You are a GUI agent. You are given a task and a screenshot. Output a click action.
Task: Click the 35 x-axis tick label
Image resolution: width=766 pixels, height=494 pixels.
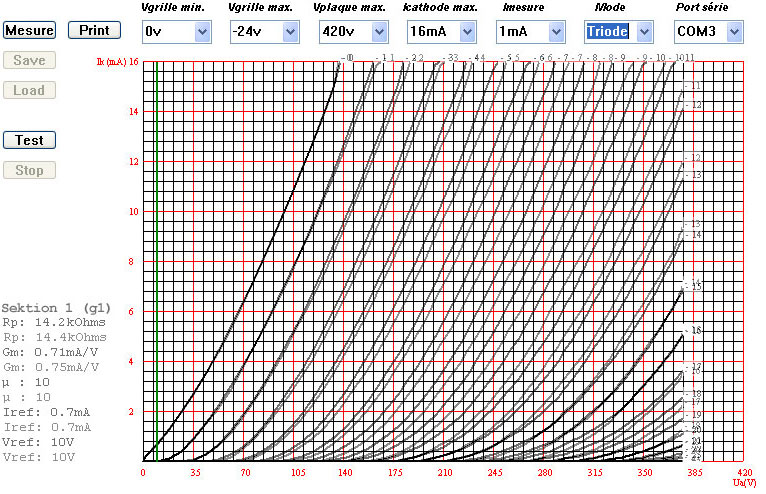[195, 473]
